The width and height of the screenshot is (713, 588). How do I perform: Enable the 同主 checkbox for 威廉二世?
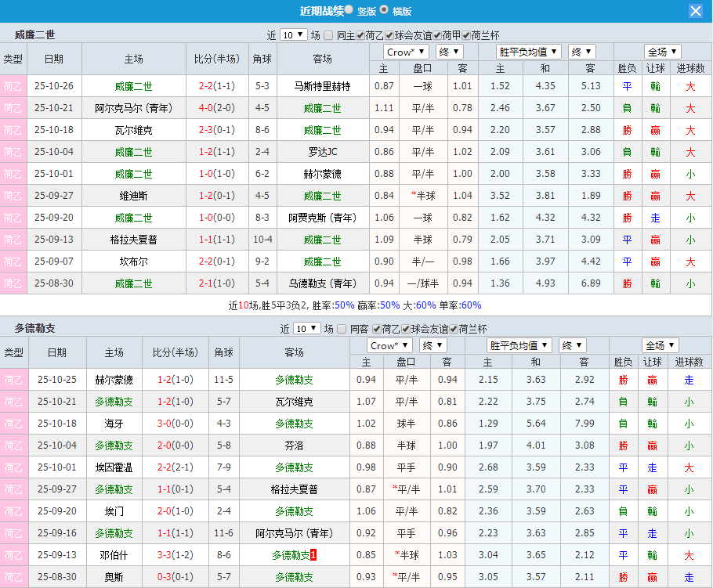(328, 35)
